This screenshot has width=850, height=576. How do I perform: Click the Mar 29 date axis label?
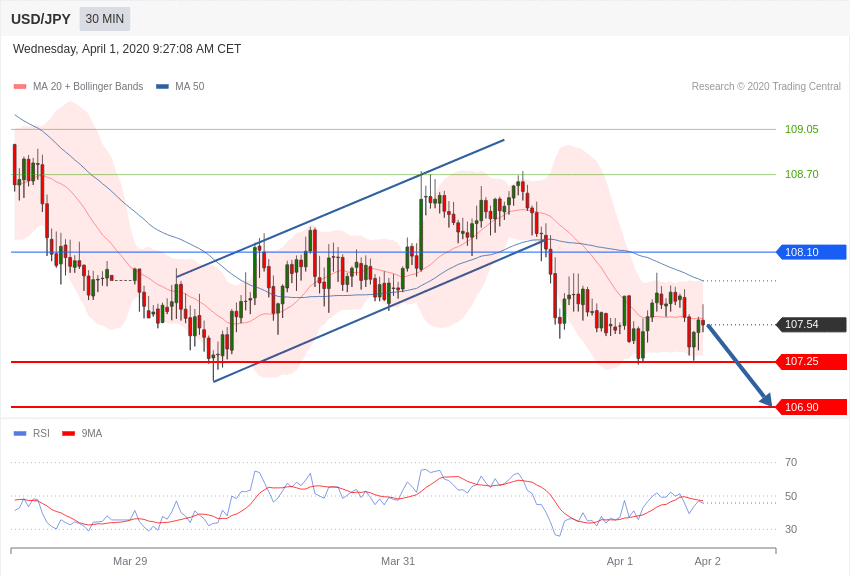(130, 561)
